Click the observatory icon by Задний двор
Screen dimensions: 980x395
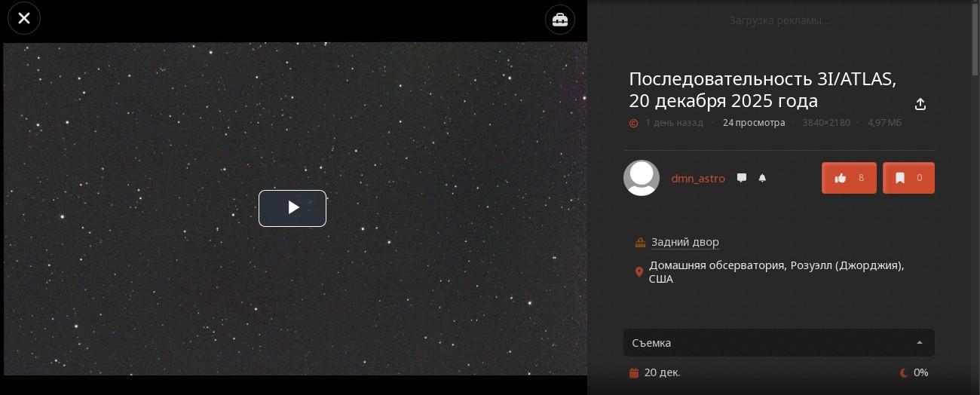[x=640, y=243]
